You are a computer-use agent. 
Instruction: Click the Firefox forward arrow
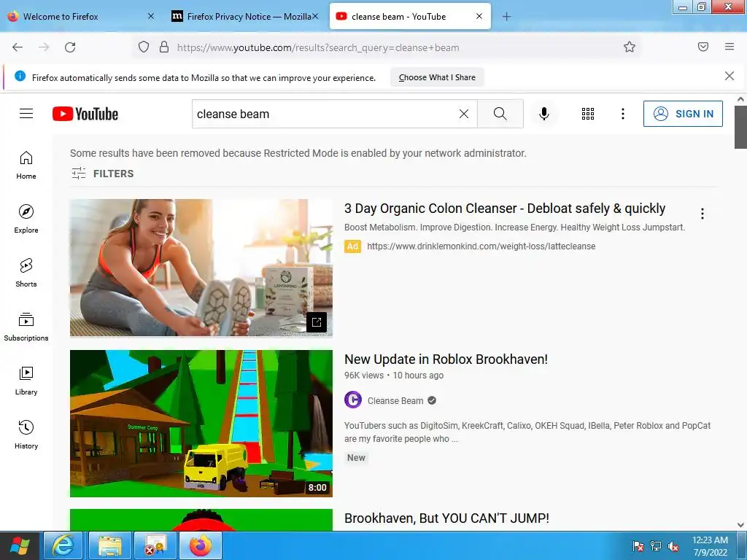coord(44,47)
